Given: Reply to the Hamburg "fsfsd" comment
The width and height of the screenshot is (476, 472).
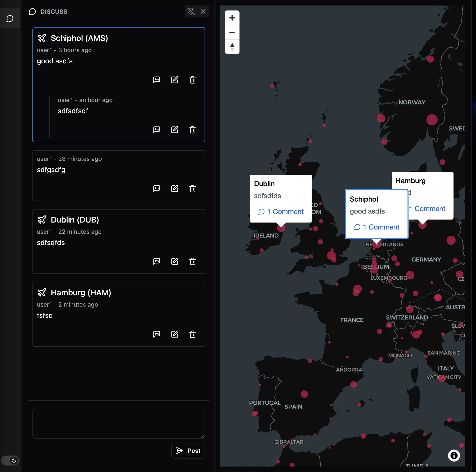Looking at the screenshot, I should pos(156,334).
